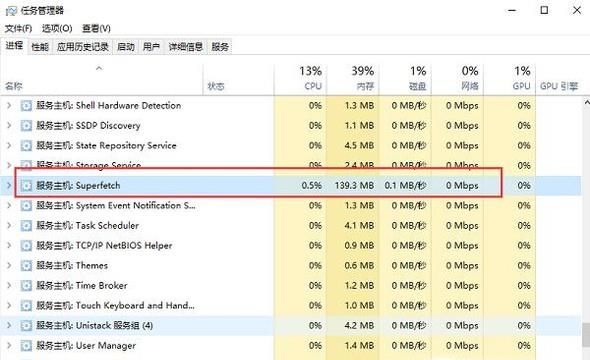Sort by the 0% 网络 column header

(457, 79)
